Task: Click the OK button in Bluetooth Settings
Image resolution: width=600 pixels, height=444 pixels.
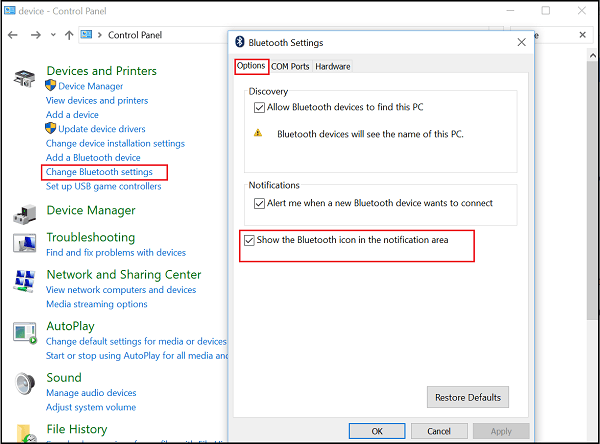Action: coord(377,431)
